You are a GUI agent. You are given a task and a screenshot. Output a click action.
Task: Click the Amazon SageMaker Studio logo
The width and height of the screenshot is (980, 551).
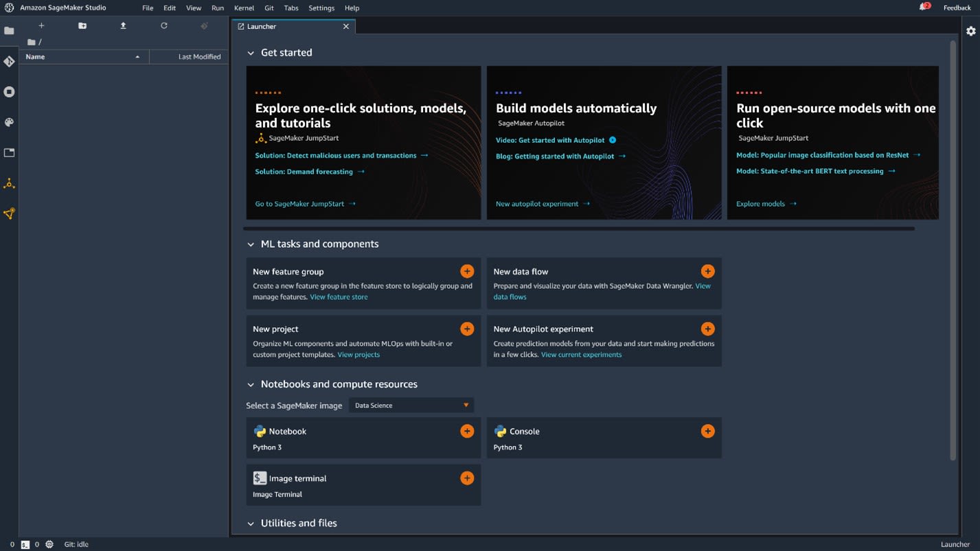(9, 8)
